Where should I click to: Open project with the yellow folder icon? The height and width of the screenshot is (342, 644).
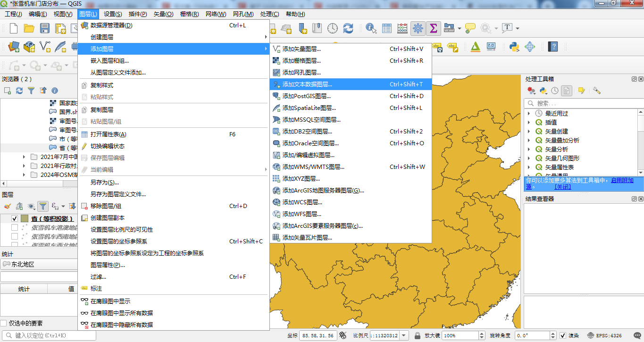[29, 28]
